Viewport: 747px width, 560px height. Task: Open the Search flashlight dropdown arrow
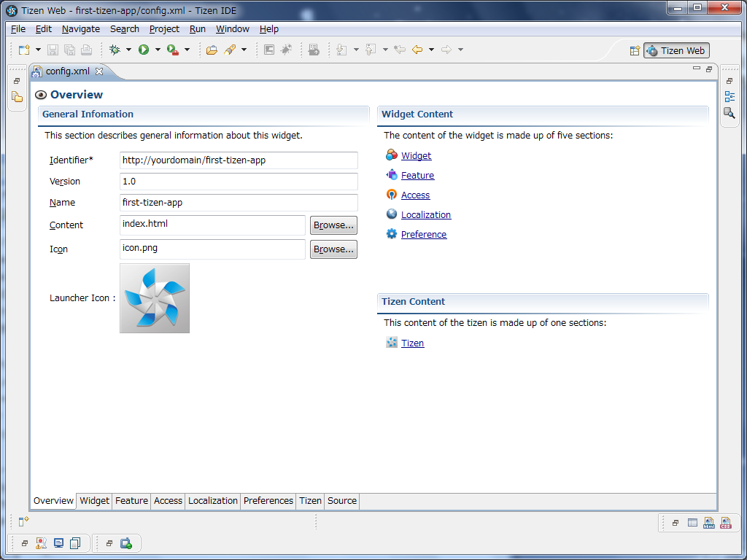pos(244,50)
